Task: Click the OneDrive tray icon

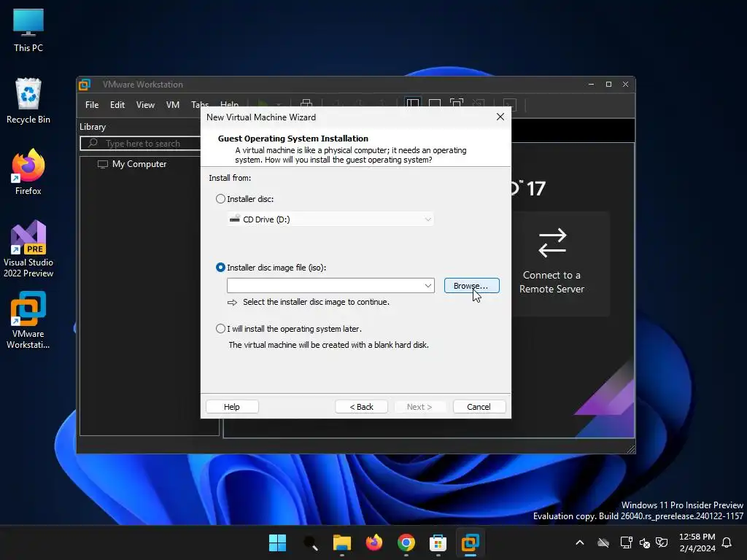Action: click(x=603, y=542)
